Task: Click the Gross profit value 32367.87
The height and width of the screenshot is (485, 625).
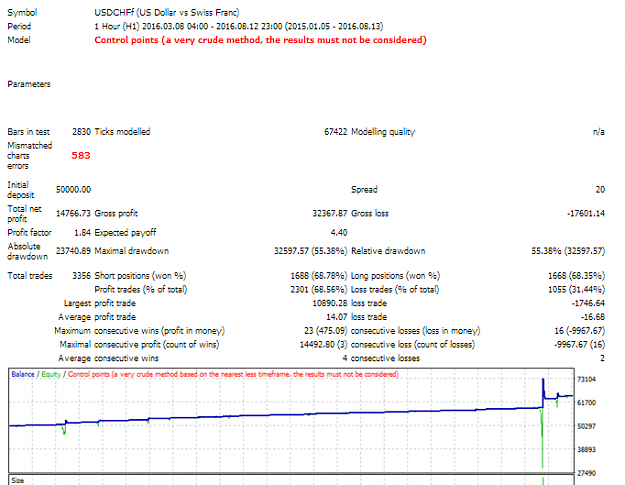Action: pos(330,214)
